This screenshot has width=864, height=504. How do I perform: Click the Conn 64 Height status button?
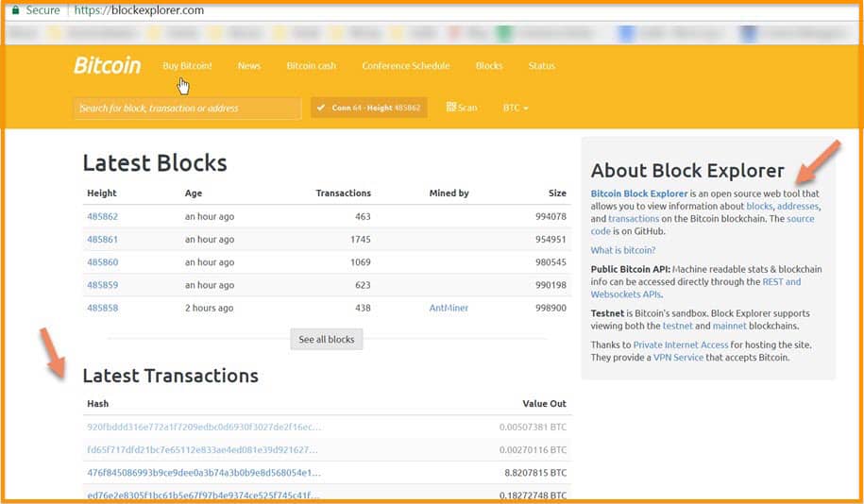pyautogui.click(x=369, y=108)
